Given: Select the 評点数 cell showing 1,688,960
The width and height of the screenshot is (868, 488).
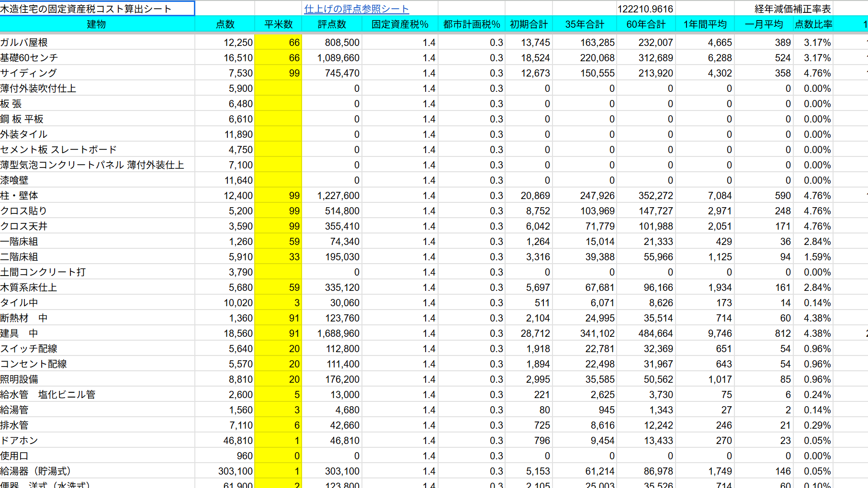Looking at the screenshot, I should pos(332,333).
